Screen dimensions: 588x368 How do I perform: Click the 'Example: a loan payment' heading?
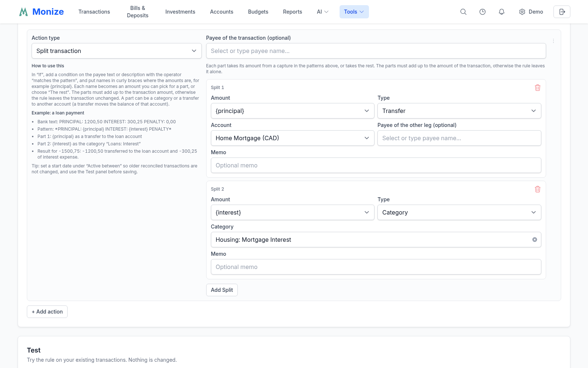(x=58, y=113)
